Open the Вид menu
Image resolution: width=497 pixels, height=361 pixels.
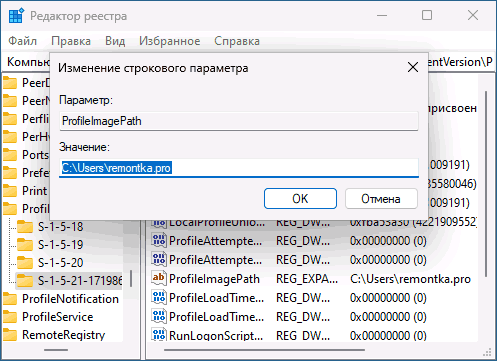(115, 41)
